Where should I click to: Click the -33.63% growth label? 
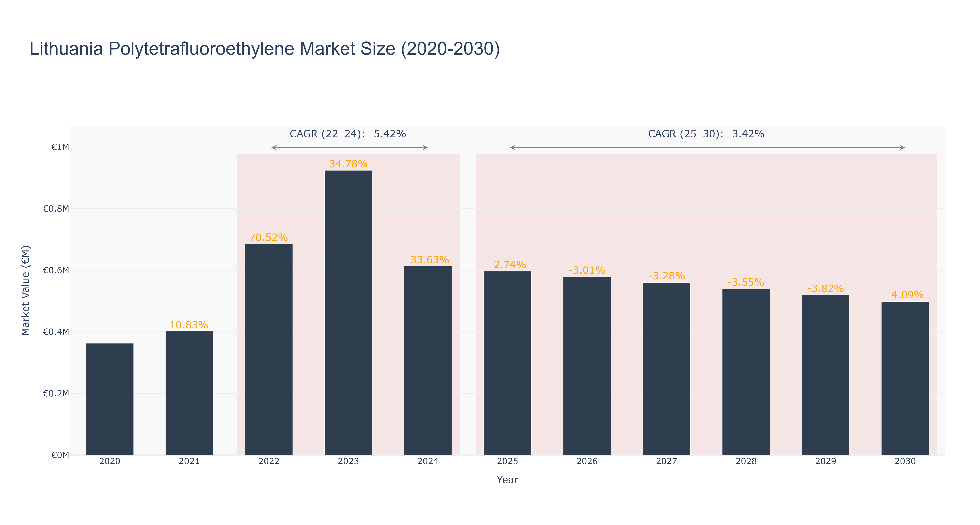(x=428, y=260)
